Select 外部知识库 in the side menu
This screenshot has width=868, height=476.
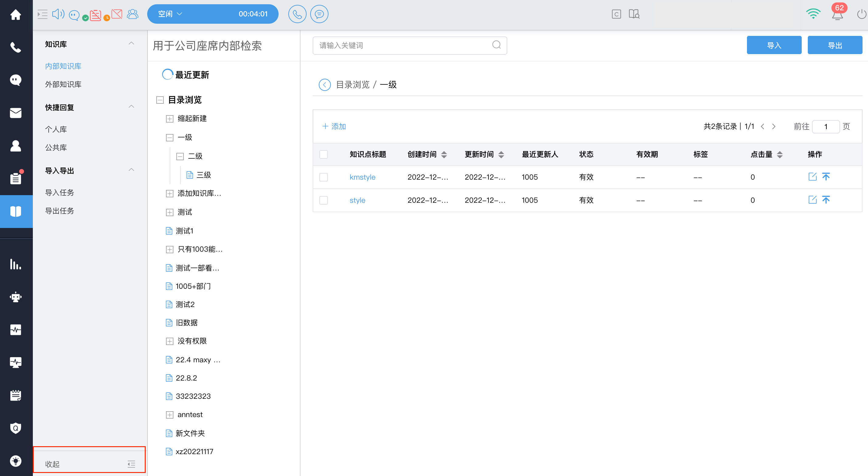click(63, 84)
